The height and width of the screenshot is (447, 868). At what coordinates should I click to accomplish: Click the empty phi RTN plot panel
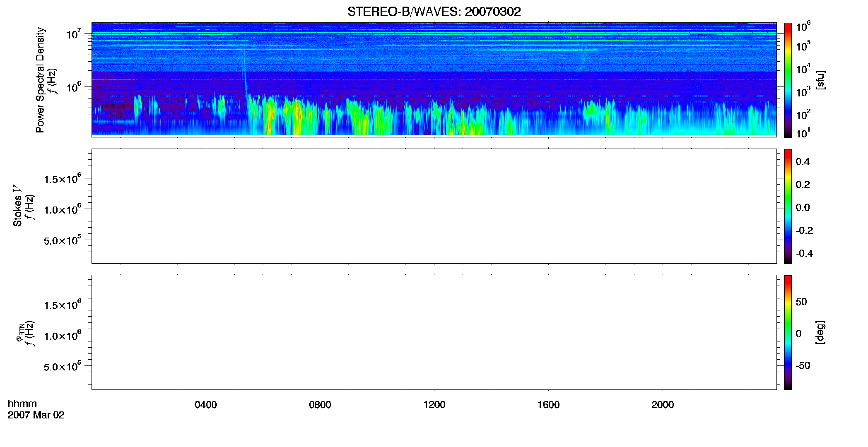click(x=434, y=332)
